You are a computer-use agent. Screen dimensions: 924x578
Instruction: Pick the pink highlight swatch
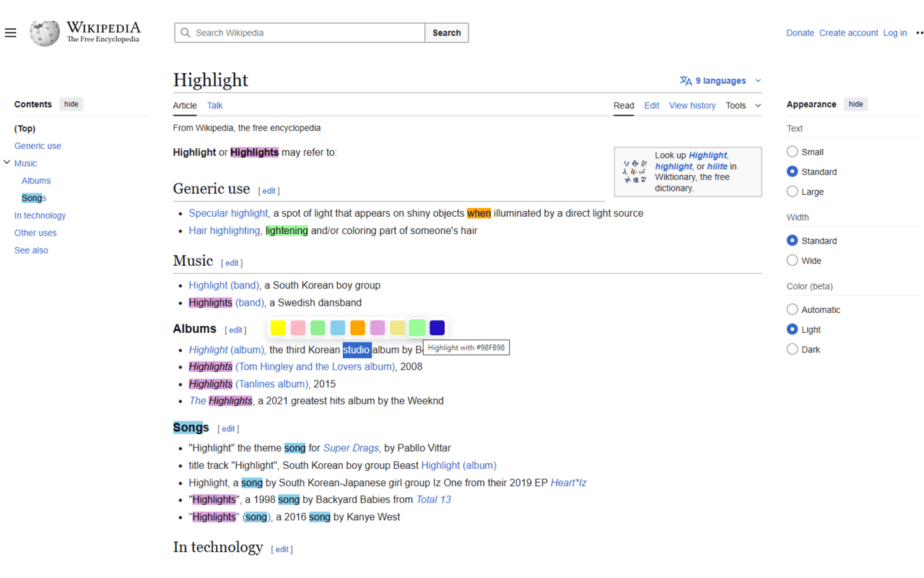click(x=298, y=328)
